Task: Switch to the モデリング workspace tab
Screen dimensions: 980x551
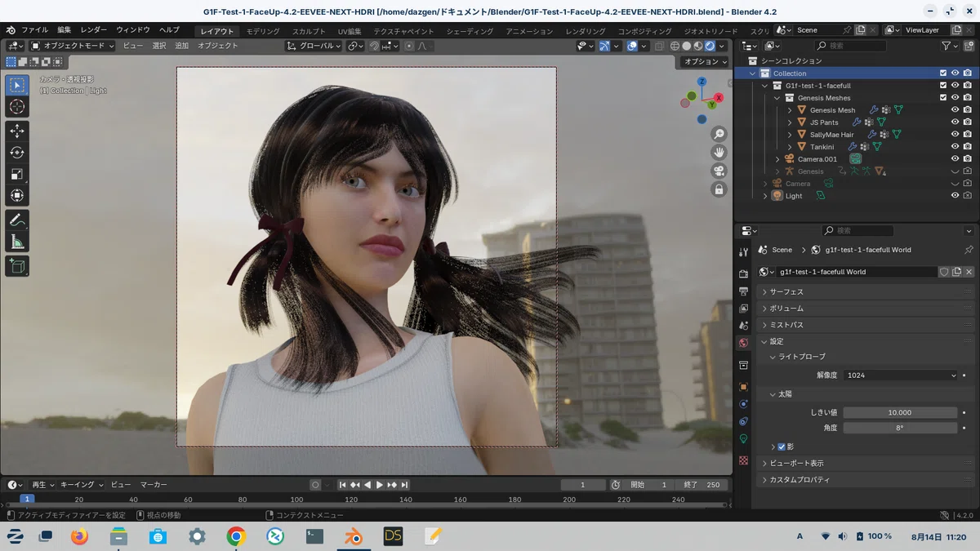Action: pos(263,31)
